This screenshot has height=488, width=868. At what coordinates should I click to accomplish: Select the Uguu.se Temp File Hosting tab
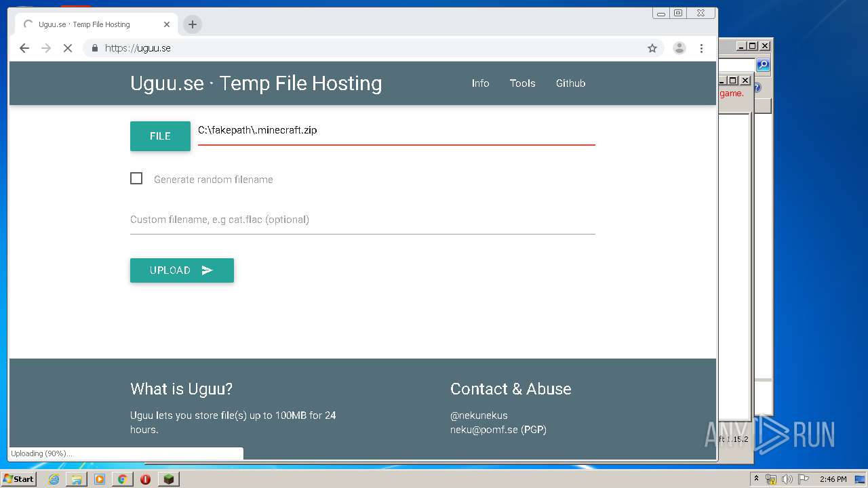coord(95,24)
